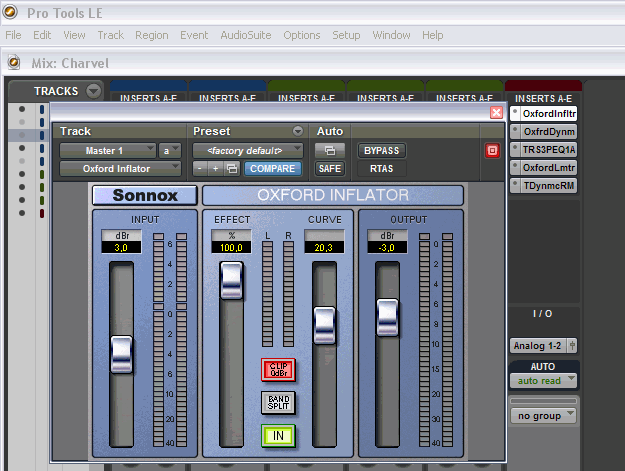Viewport: 625px width, 471px height.
Task: Open the no group selector
Action: 543,416
